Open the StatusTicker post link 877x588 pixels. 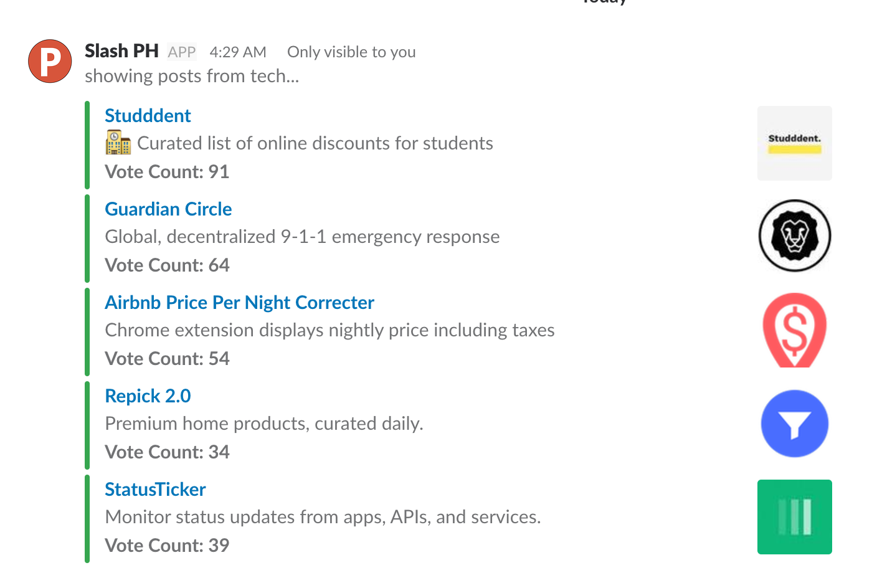click(155, 490)
